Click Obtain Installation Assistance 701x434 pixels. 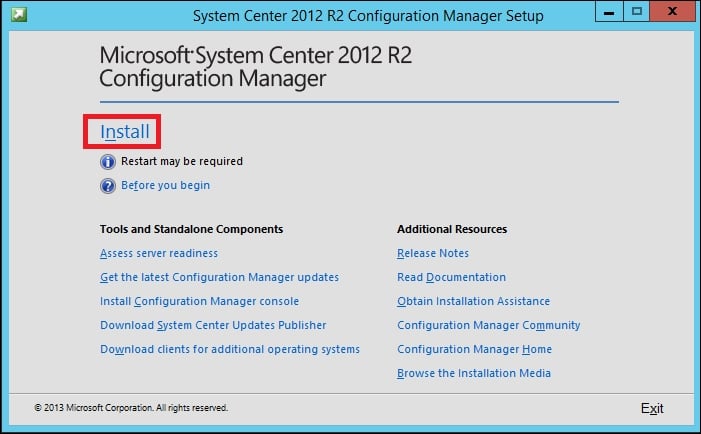click(473, 301)
